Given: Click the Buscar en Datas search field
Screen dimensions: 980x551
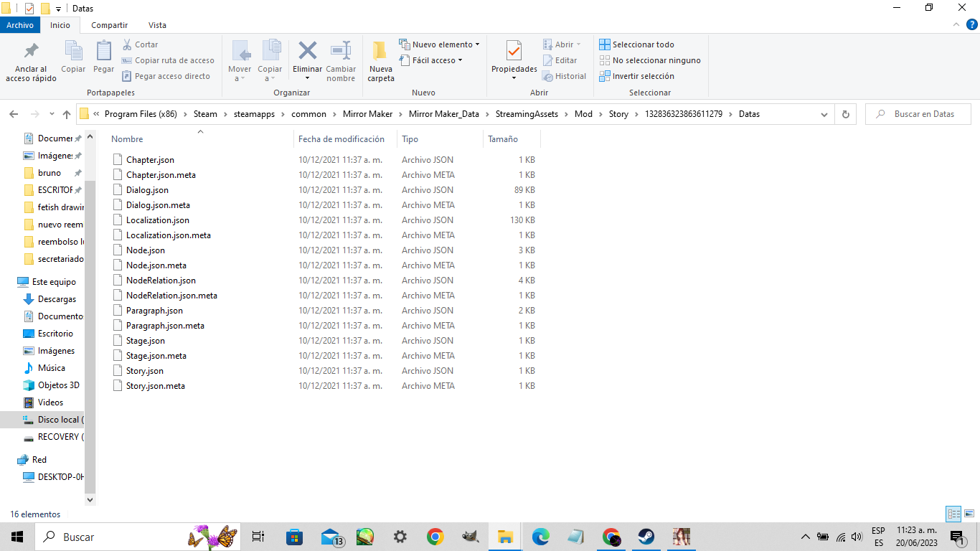Looking at the screenshot, I should coord(918,114).
